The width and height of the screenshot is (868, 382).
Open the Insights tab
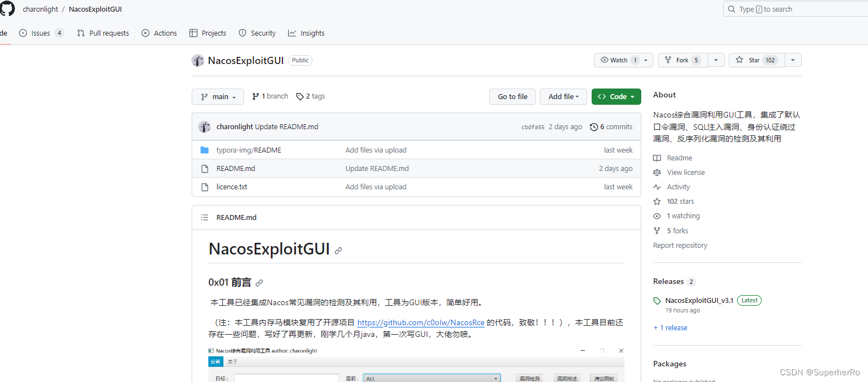tap(306, 33)
